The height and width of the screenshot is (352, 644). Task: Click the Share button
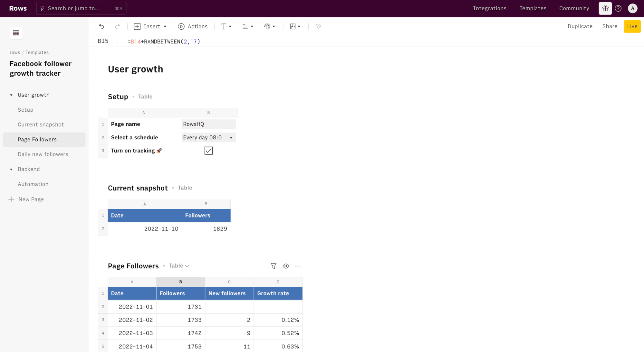[x=609, y=26]
